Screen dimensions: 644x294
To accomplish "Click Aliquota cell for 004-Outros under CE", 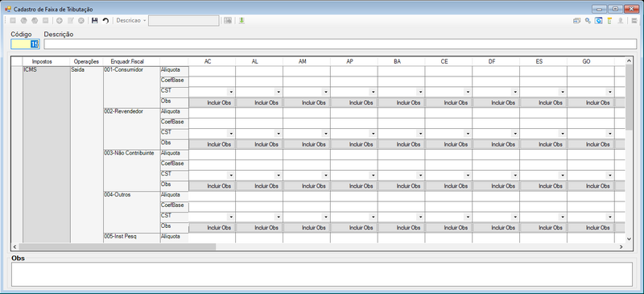I will coord(448,196).
